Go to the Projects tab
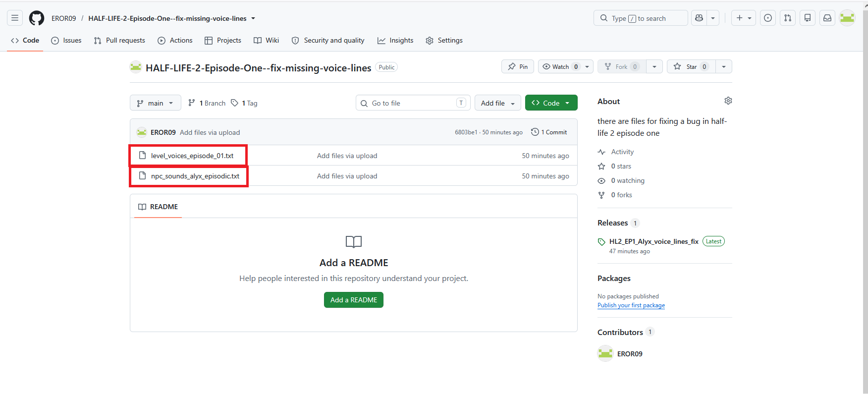The image size is (868, 394). point(223,41)
